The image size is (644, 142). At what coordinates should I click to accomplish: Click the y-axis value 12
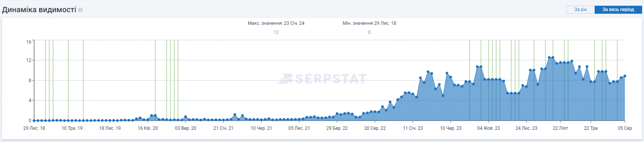click(x=28, y=60)
